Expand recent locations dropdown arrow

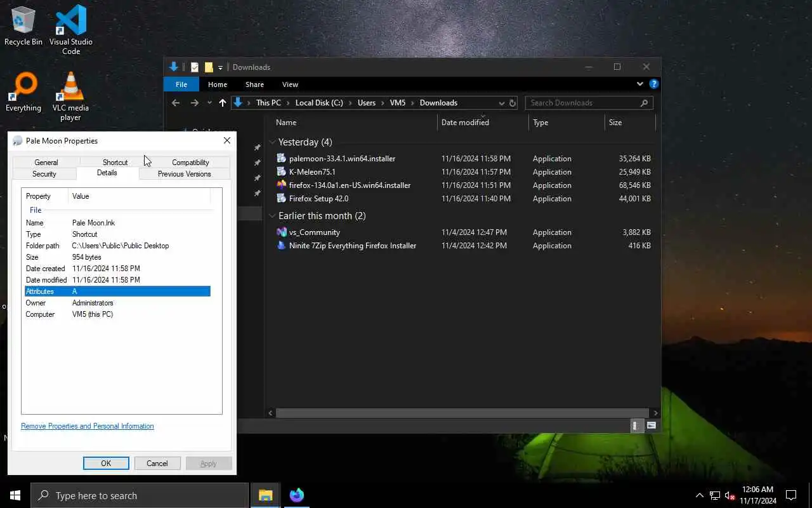(209, 103)
